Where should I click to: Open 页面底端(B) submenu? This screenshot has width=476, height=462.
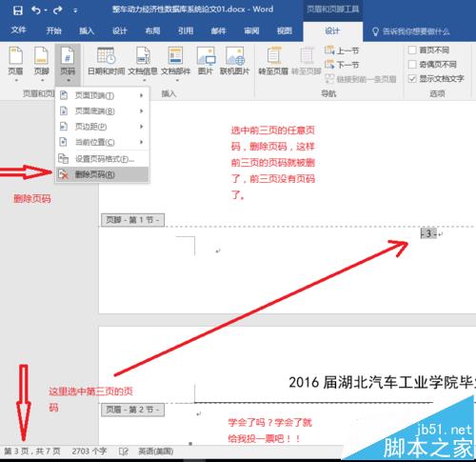pos(102,110)
